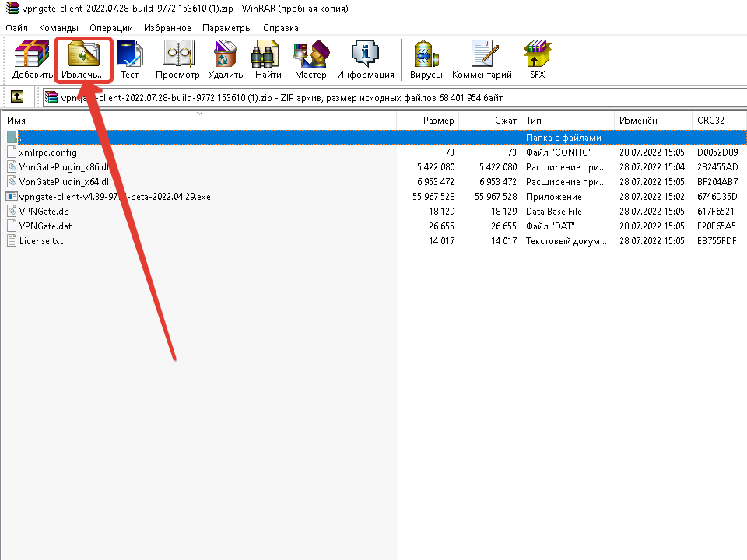The width and height of the screenshot is (747, 560).
Task: Show archive Информация
Action: pyautogui.click(x=366, y=54)
